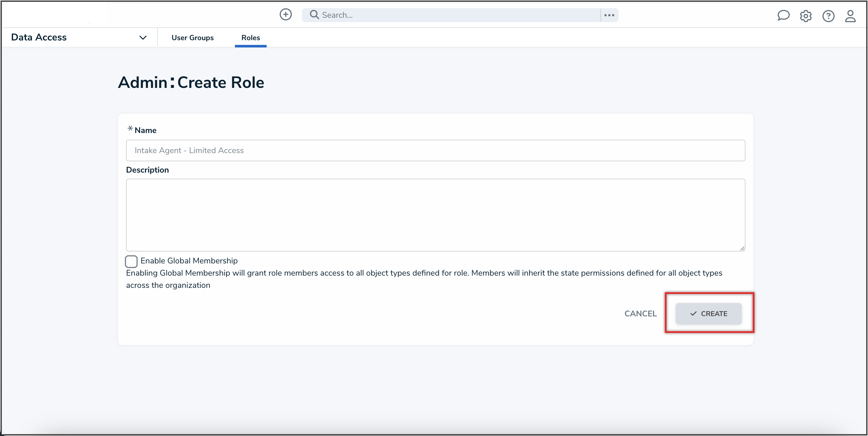Viewport: 868px width, 436px height.
Task: Click the quick add plus icon
Action: tap(285, 15)
